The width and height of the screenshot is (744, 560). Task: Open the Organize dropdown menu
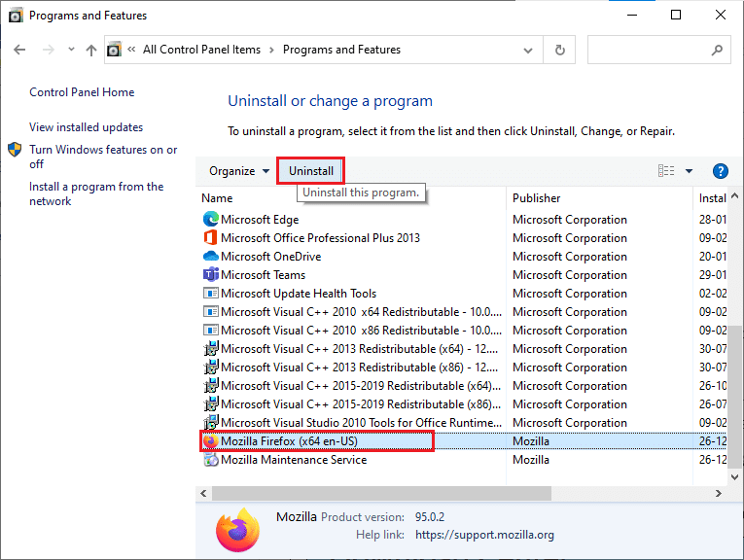coord(239,171)
